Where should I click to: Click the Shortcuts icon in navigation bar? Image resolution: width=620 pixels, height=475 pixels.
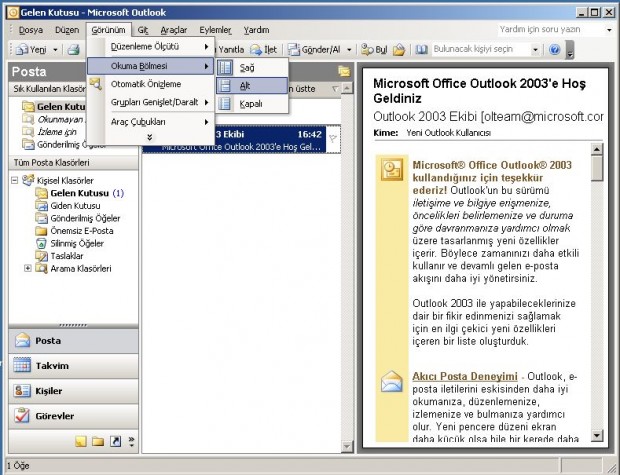click(x=115, y=441)
